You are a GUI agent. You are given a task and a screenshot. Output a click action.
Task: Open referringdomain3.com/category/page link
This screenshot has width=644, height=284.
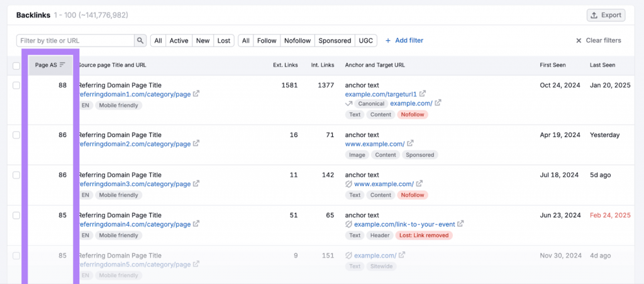(x=135, y=184)
